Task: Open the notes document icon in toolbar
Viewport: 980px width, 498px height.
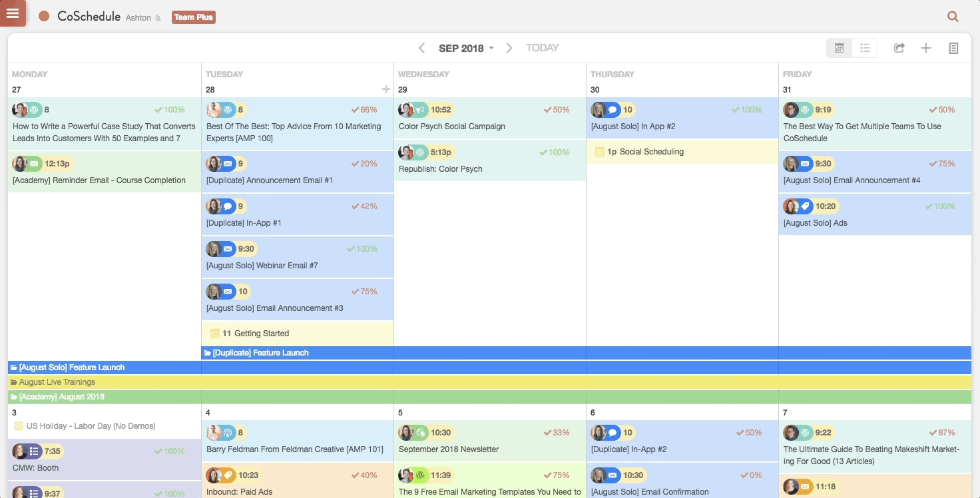Action: click(953, 48)
